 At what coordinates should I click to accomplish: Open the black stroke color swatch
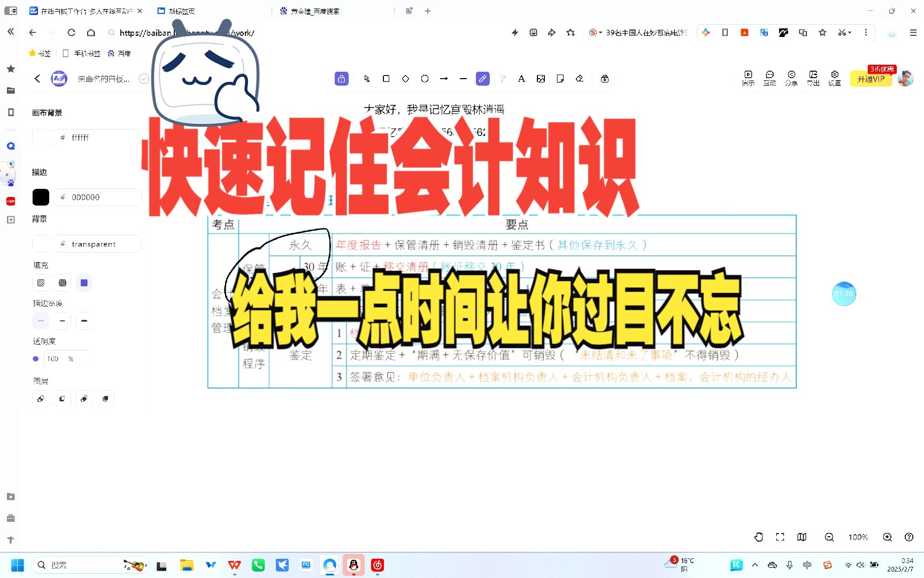point(41,197)
